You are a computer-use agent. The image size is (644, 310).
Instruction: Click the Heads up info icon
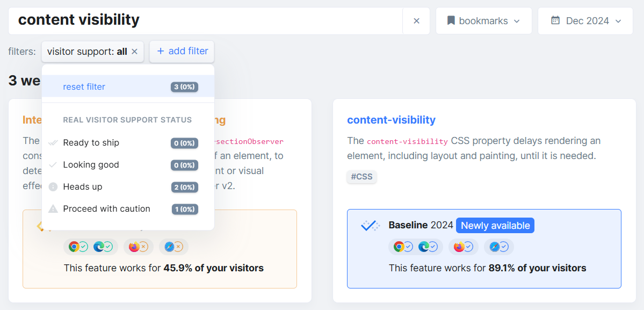click(53, 186)
